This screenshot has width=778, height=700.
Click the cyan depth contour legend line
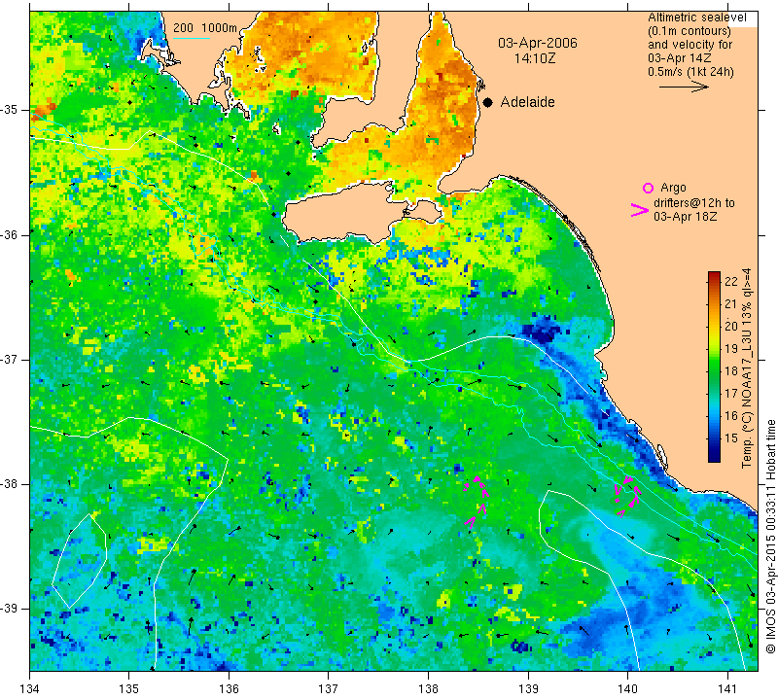click(192, 38)
